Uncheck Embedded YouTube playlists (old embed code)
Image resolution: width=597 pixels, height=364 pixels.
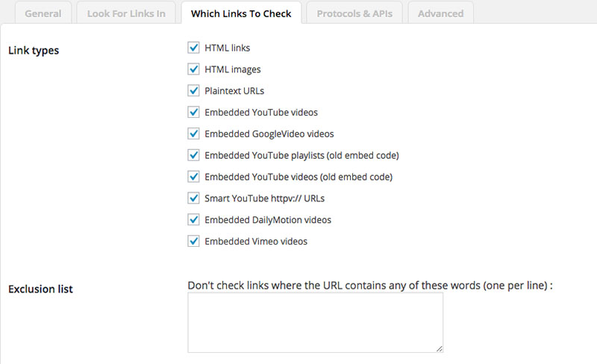[193, 155]
